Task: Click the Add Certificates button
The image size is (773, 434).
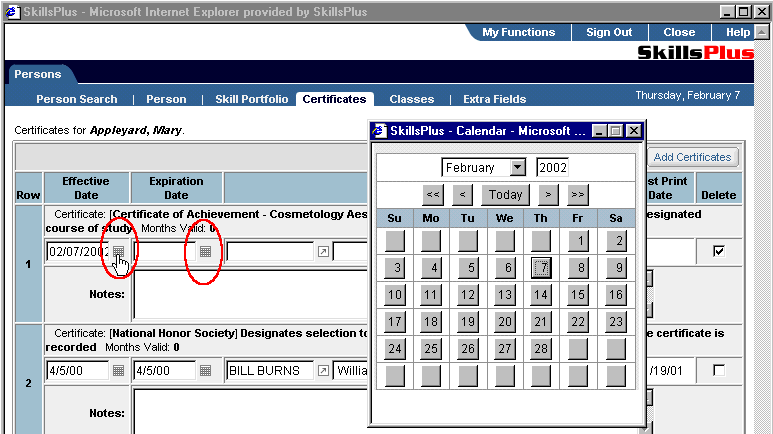Action: point(692,157)
